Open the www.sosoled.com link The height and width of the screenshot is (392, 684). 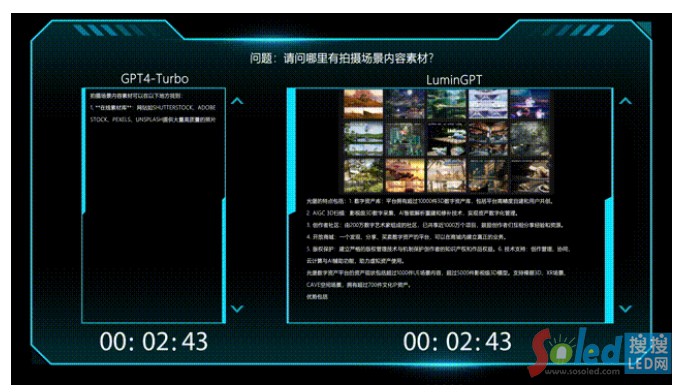(582, 372)
